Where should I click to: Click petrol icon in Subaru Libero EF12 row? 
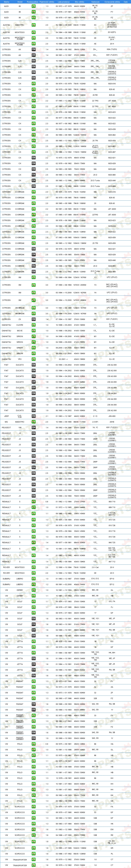[x=34, y=584]
